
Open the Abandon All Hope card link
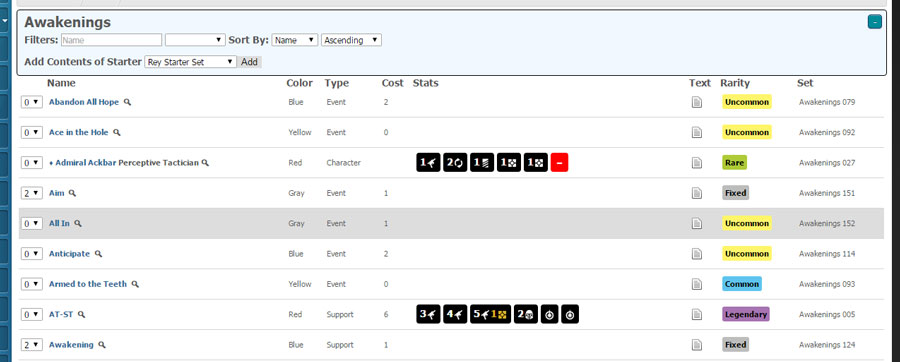point(84,102)
